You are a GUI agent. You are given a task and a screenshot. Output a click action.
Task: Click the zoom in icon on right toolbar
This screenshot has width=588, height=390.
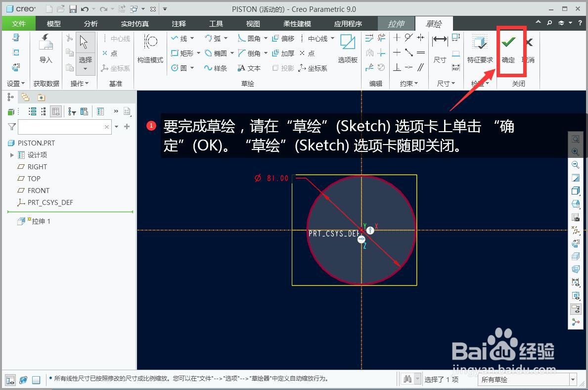pyautogui.click(x=576, y=151)
